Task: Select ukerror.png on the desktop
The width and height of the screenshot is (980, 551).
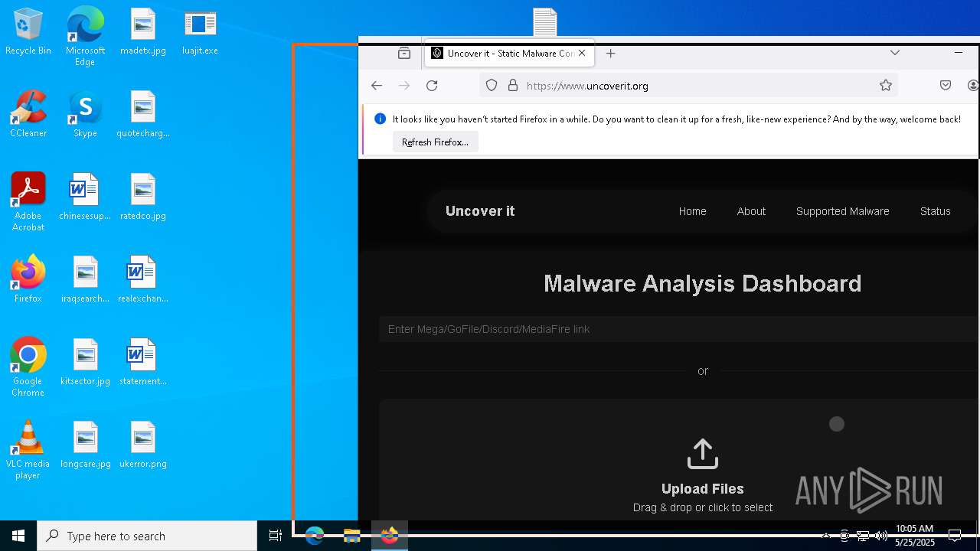Action: tap(143, 445)
